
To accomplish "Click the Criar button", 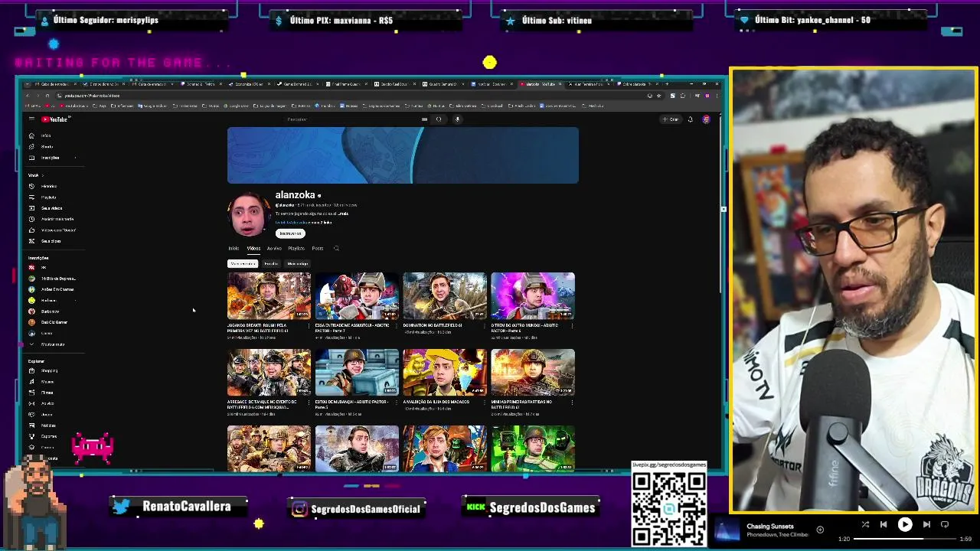I will [x=671, y=119].
